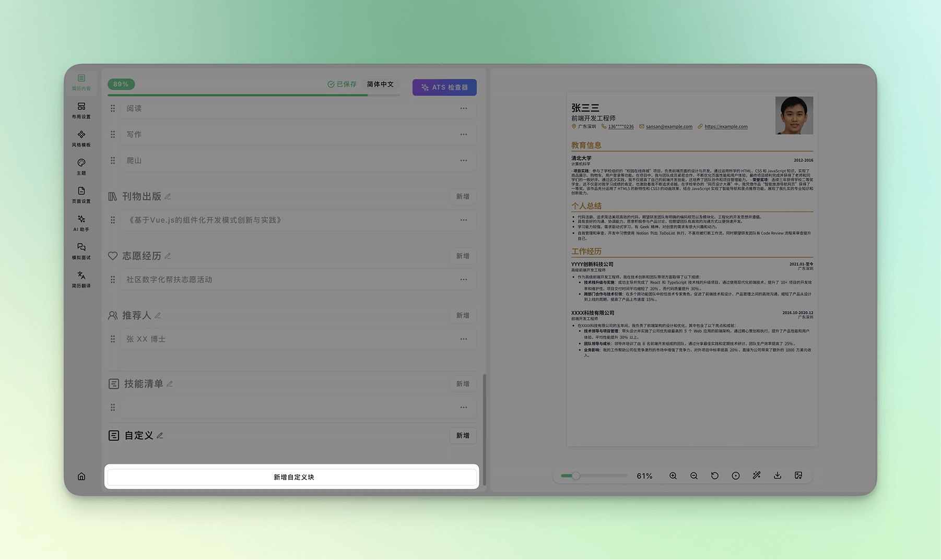This screenshot has height=560, width=941.
Task: Add a new 自定义 item
Action: click(x=463, y=435)
